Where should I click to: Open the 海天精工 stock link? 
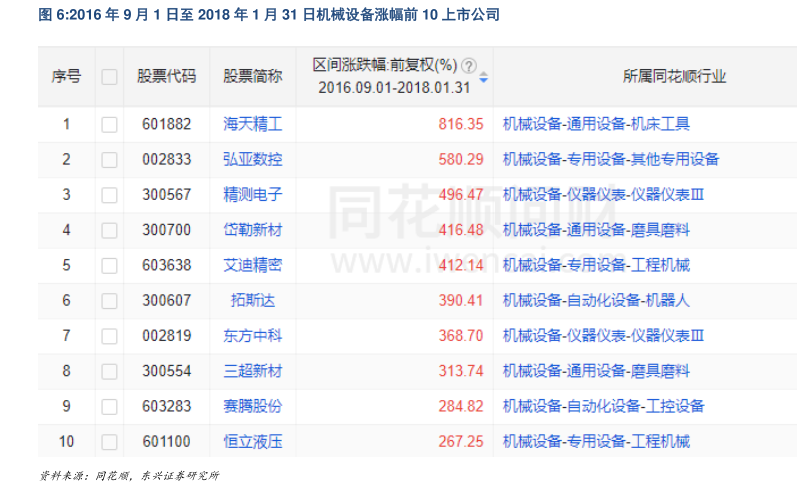click(252, 125)
